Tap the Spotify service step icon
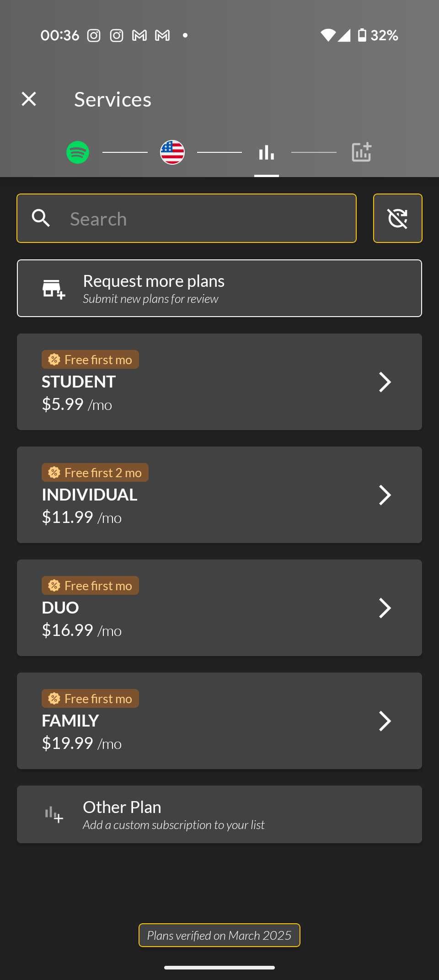 [78, 152]
